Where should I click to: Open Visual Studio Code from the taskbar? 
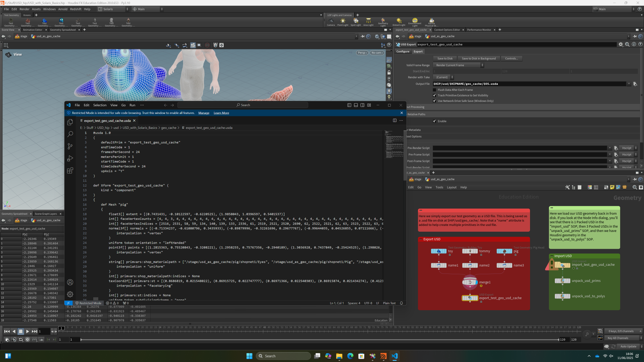coord(394,356)
